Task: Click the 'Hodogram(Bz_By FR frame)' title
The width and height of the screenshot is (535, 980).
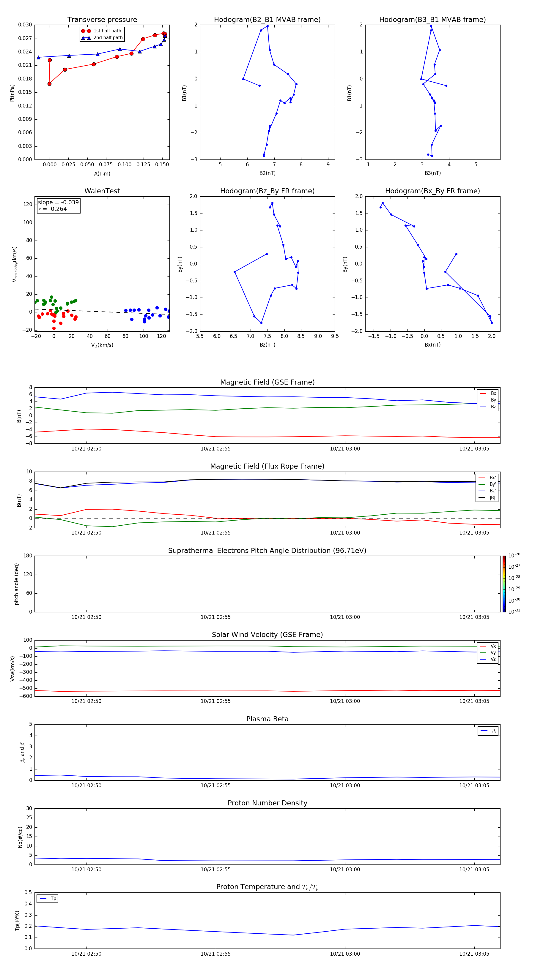Action: click(x=267, y=191)
